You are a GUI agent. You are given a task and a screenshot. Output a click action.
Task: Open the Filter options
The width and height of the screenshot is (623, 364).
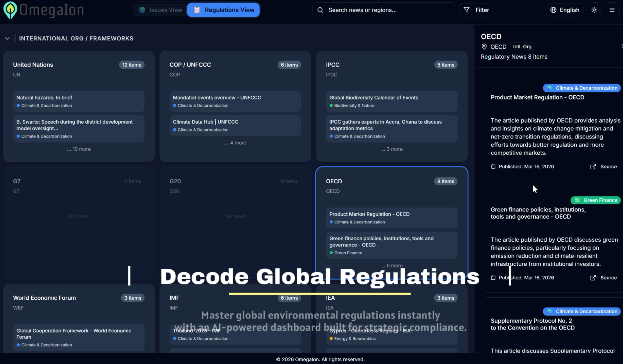pyautogui.click(x=476, y=10)
